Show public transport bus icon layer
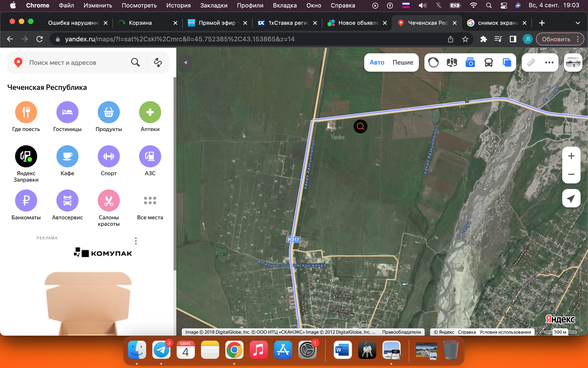 click(488, 63)
